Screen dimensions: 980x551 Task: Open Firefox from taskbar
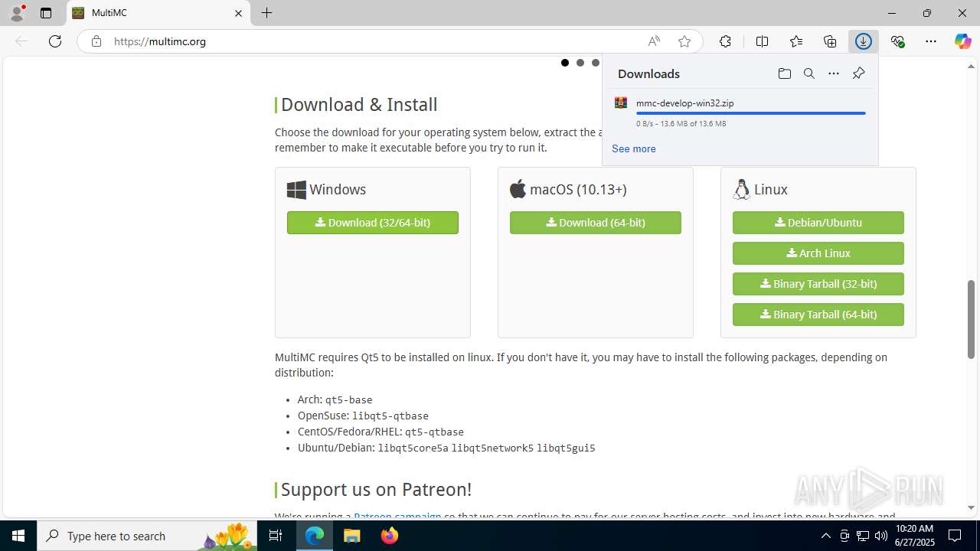[x=390, y=536]
